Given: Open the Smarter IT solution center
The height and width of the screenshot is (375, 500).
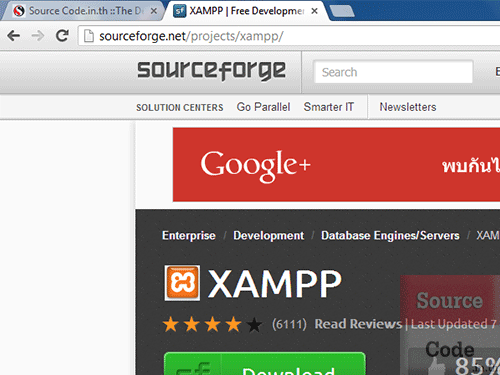Looking at the screenshot, I should tap(329, 107).
